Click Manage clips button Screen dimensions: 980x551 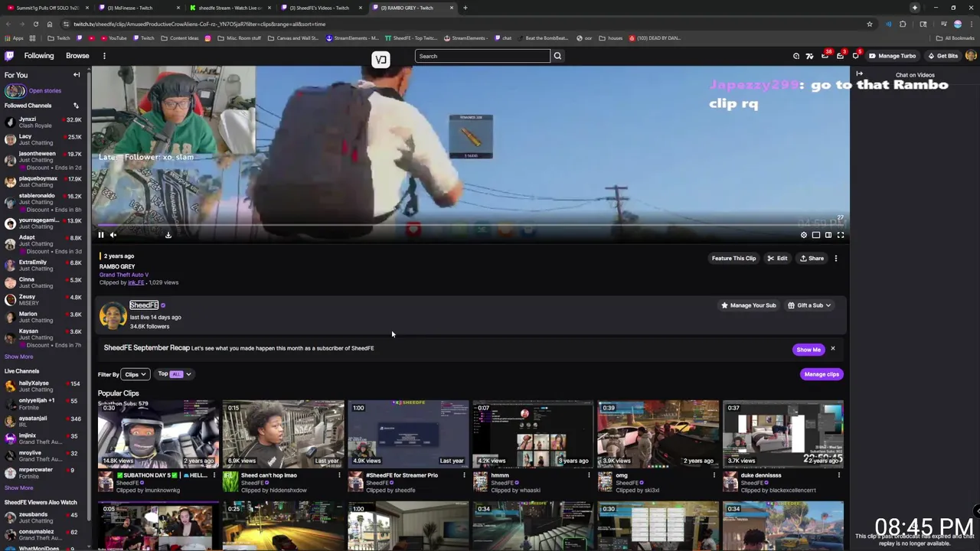click(822, 374)
